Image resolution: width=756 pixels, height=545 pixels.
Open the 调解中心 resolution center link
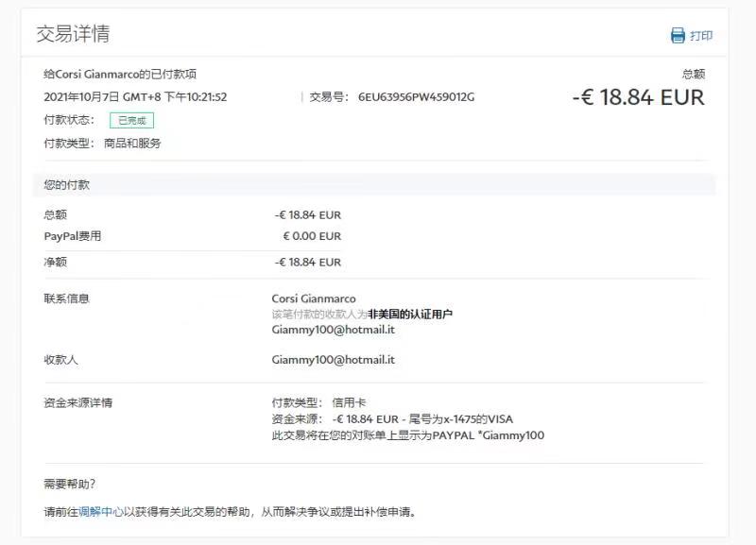pos(100,512)
